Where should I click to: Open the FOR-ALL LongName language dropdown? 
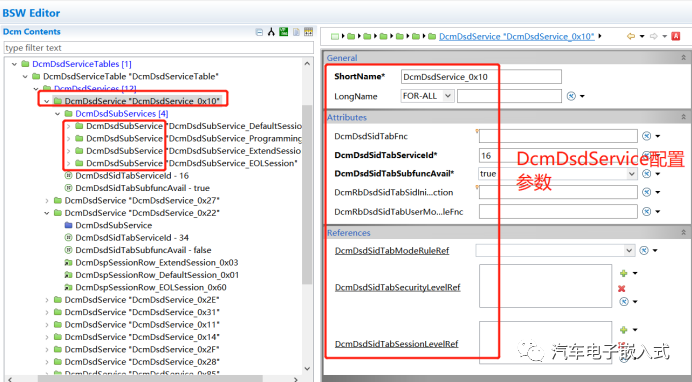tap(448, 96)
